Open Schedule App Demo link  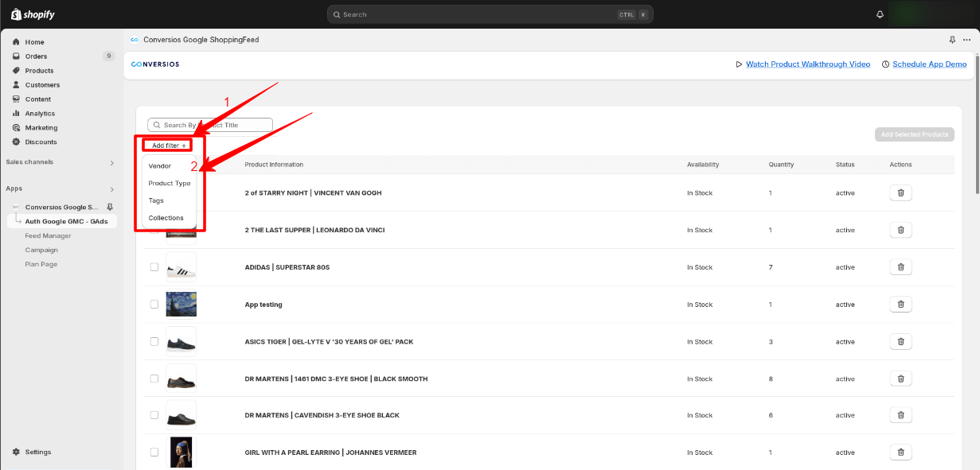pos(929,64)
